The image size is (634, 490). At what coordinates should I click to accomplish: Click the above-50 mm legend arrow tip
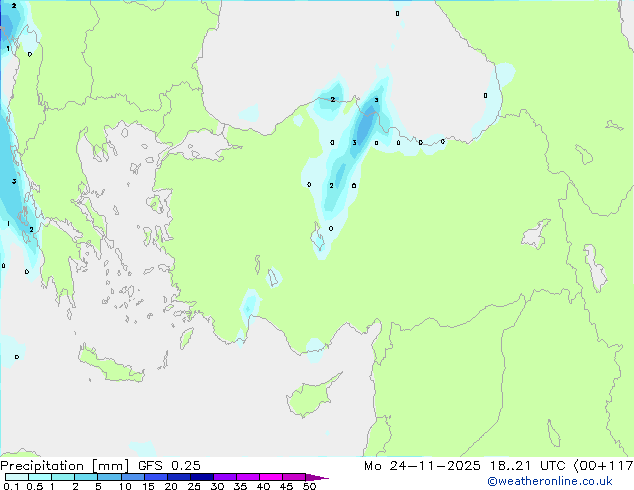point(317,477)
